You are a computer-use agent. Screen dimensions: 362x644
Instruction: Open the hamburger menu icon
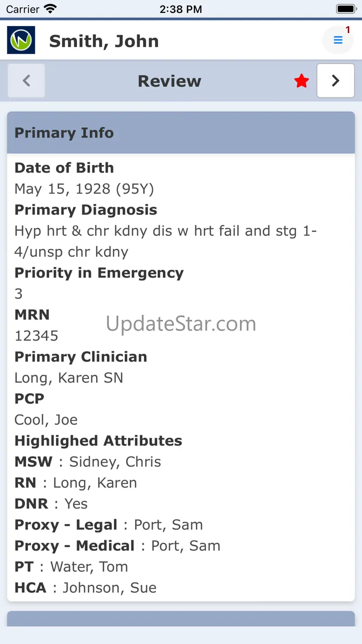(338, 40)
